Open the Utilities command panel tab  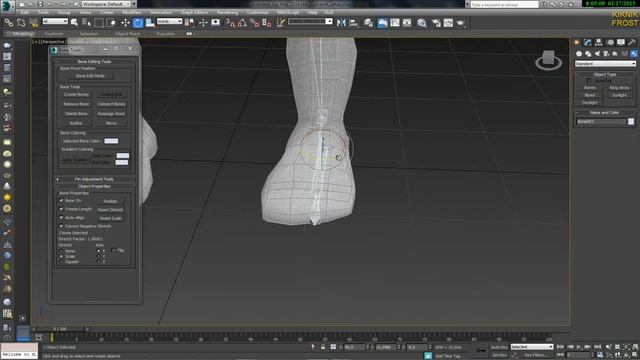[632, 42]
